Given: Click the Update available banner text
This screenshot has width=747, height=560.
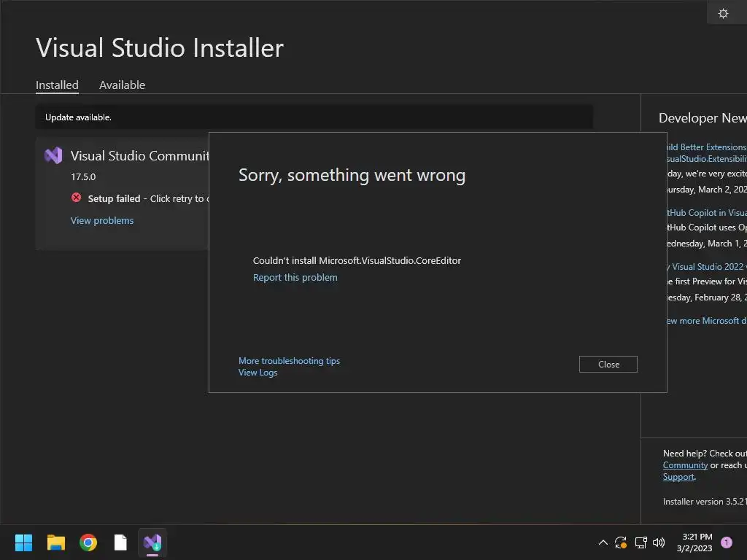Looking at the screenshot, I should click(78, 117).
